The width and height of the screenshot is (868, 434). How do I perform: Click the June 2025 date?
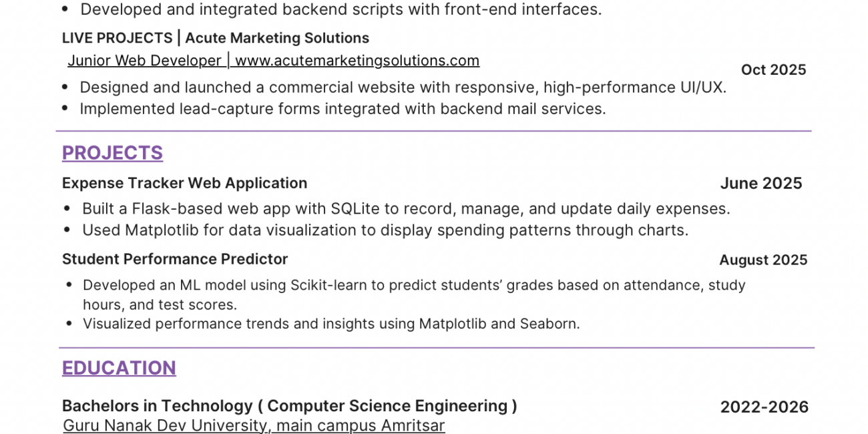click(761, 184)
